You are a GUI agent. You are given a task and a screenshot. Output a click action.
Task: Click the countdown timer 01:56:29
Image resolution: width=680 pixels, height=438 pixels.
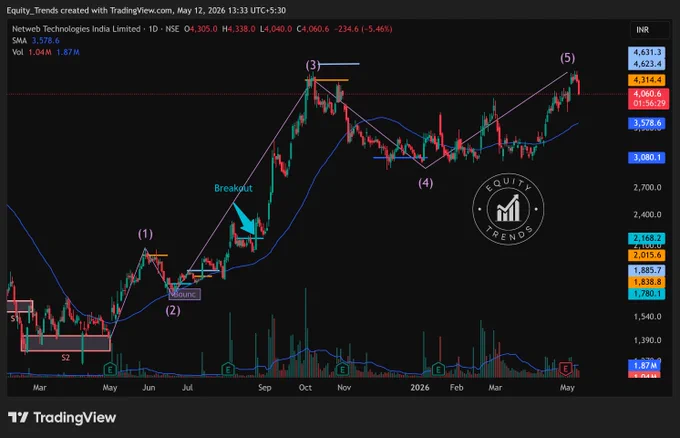point(649,104)
